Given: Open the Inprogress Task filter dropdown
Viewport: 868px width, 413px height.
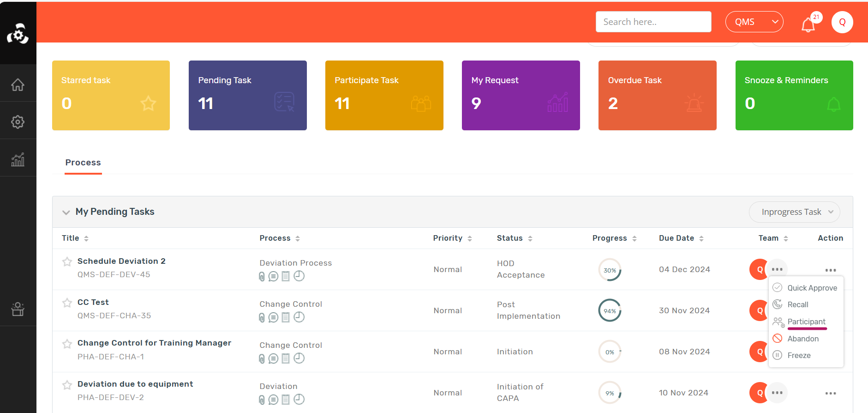Looking at the screenshot, I should tap(794, 212).
